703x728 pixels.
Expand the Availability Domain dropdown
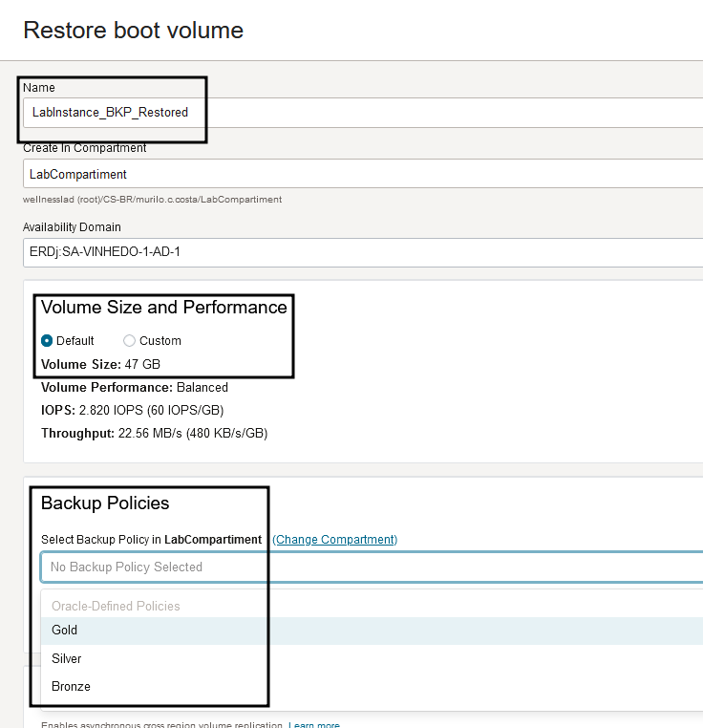pyautogui.click(x=363, y=253)
